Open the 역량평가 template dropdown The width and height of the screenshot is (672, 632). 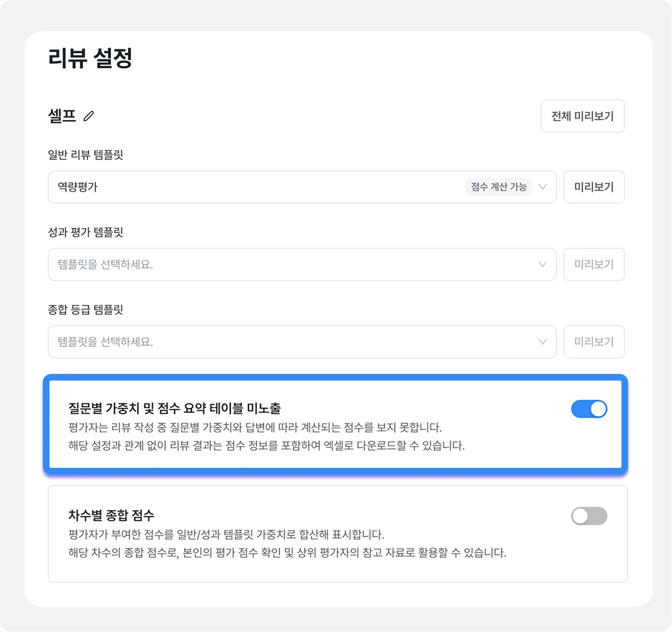(x=302, y=187)
